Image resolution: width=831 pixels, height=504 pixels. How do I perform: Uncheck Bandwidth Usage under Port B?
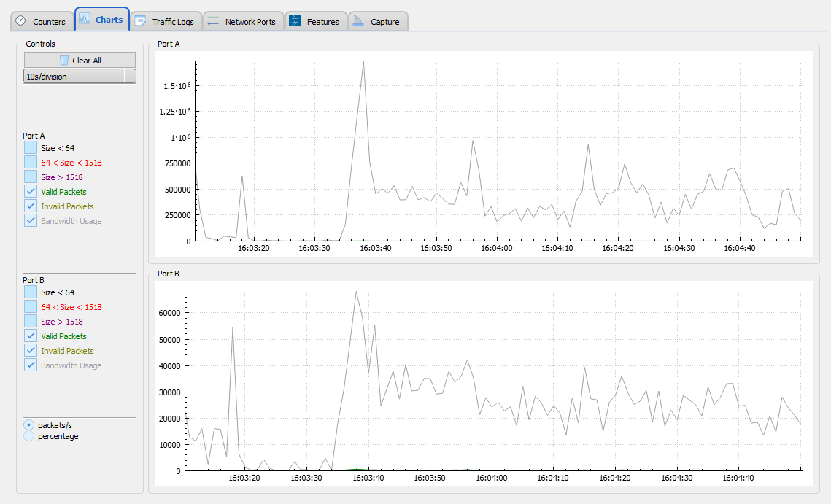click(x=30, y=365)
